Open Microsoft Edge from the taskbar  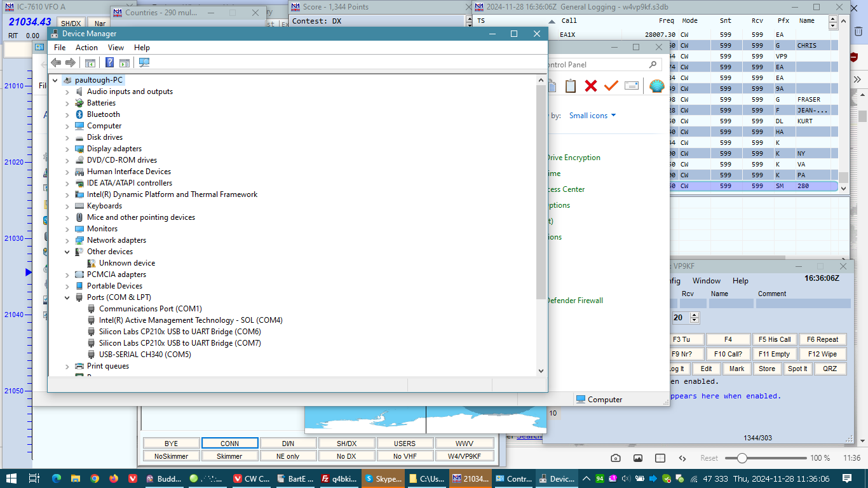coord(55,478)
